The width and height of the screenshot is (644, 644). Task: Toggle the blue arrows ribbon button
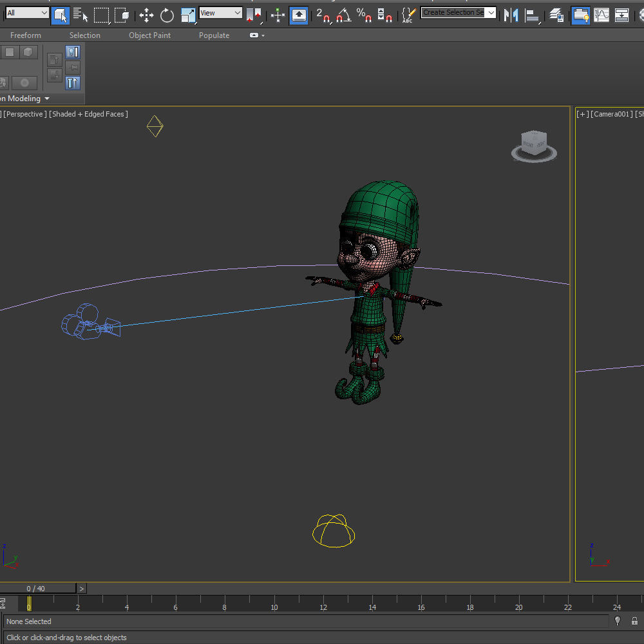pos(73,83)
